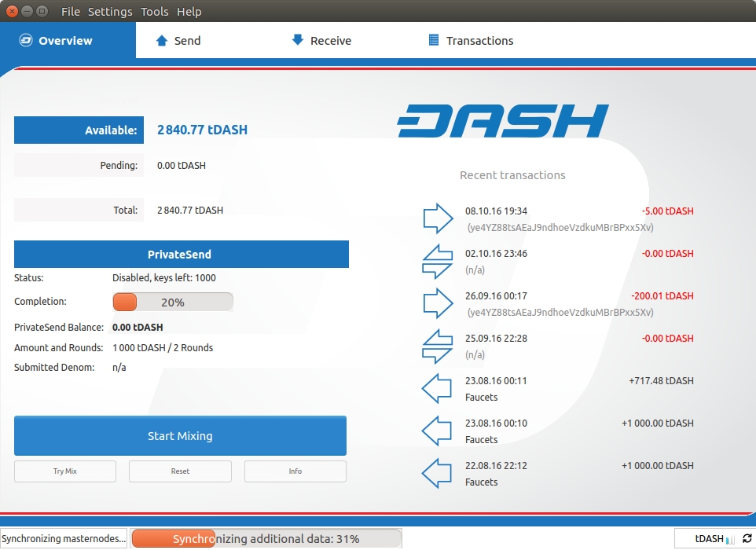The height and width of the screenshot is (550, 756).
Task: Switch to the Send tab
Action: pyautogui.click(x=204, y=41)
